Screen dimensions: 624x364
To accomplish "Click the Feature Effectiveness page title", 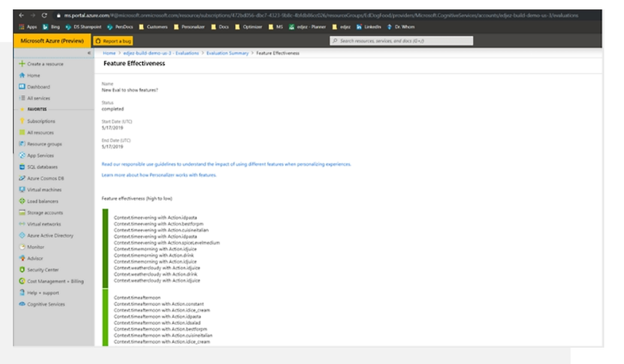I will click(x=134, y=64).
